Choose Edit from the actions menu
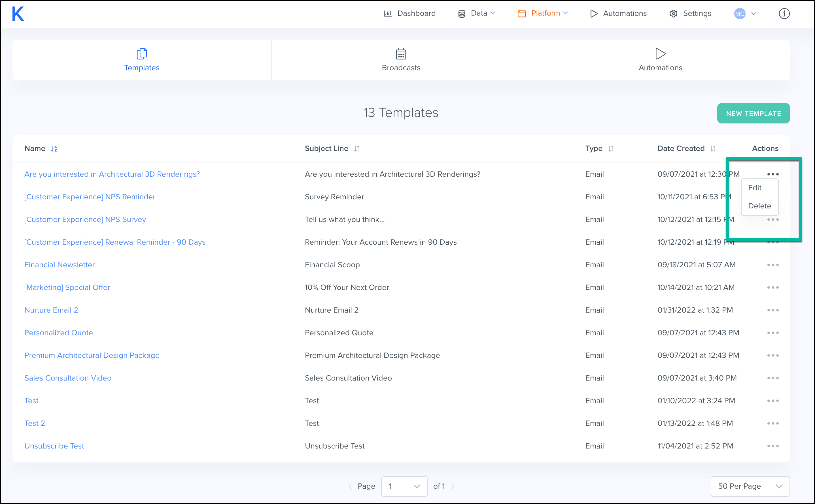This screenshot has height=504, width=815. pos(754,188)
